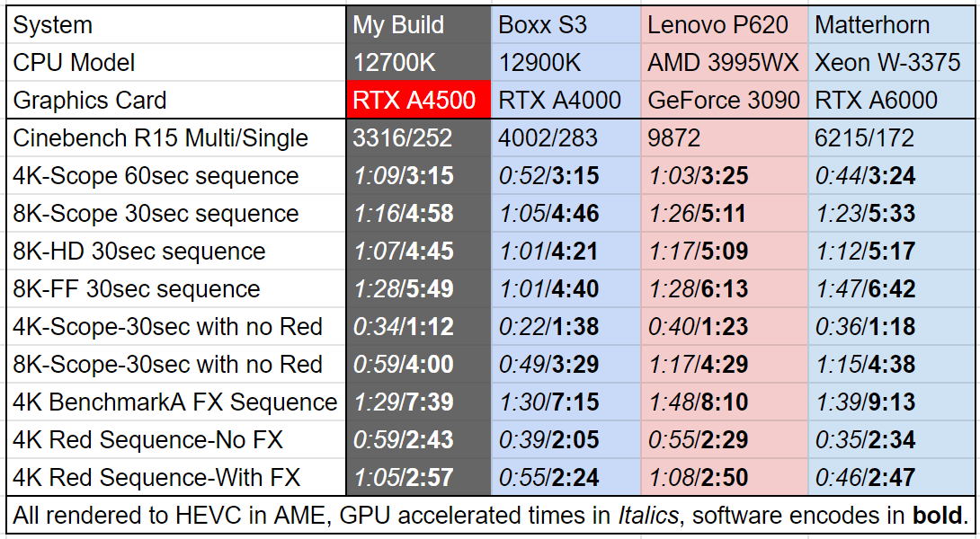Viewport: 980px width, 539px height.
Task: Click the 1:28/6:13 Lenovo P620 cell
Action: (725, 288)
